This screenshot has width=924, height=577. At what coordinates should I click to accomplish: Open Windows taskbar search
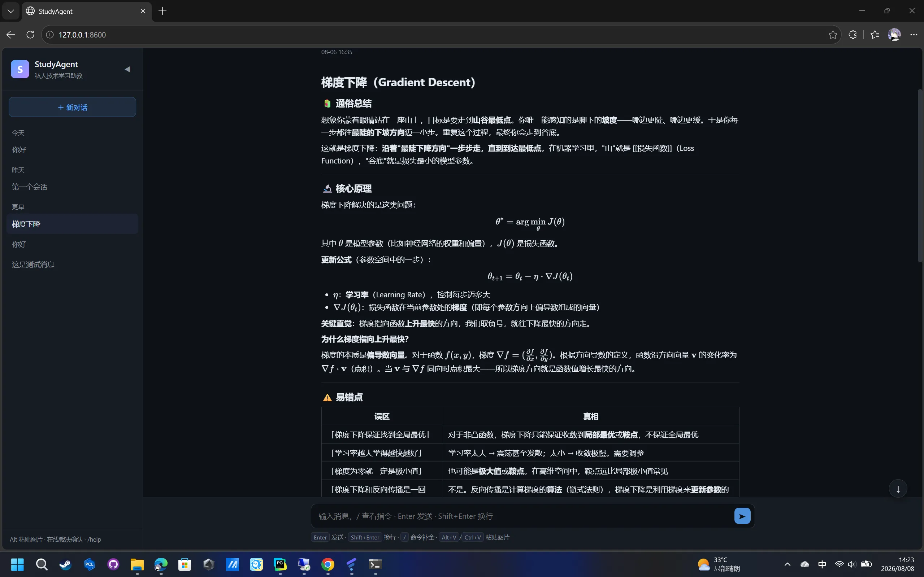pos(42,564)
